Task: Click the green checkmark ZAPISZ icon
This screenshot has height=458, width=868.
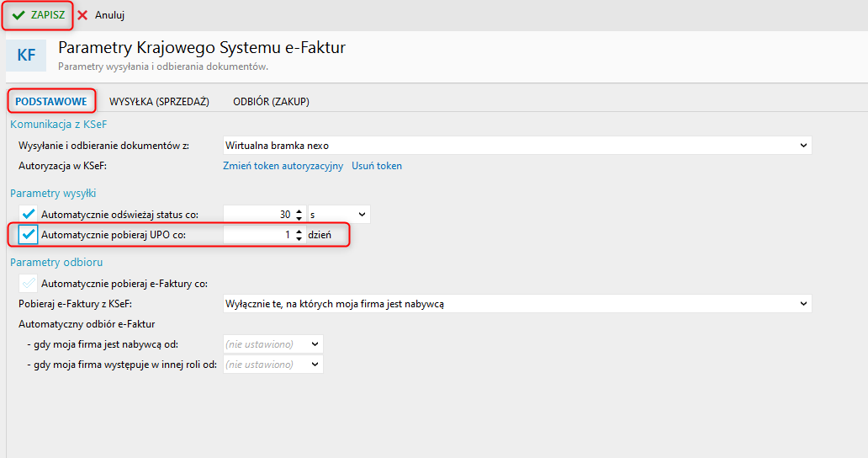Action: [x=19, y=15]
